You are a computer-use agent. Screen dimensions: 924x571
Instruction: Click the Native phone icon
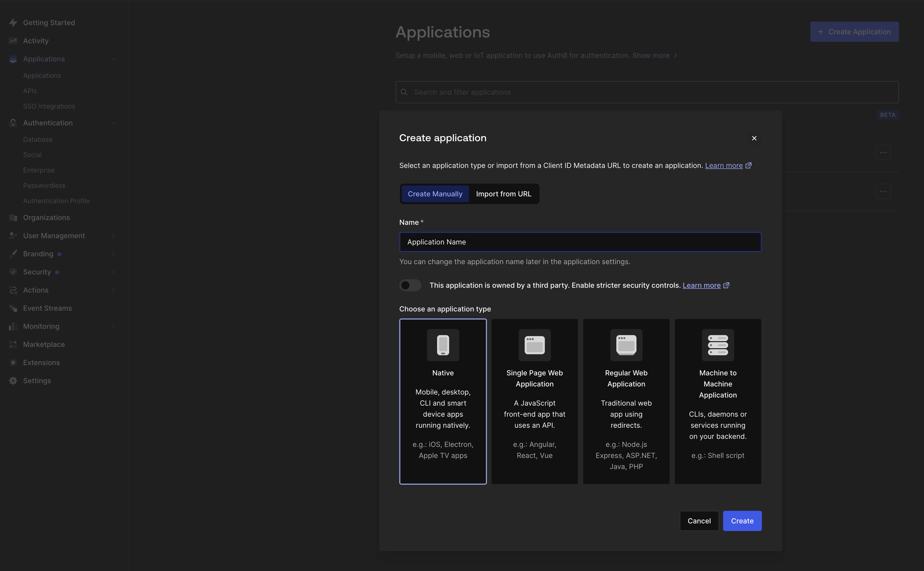[443, 345]
